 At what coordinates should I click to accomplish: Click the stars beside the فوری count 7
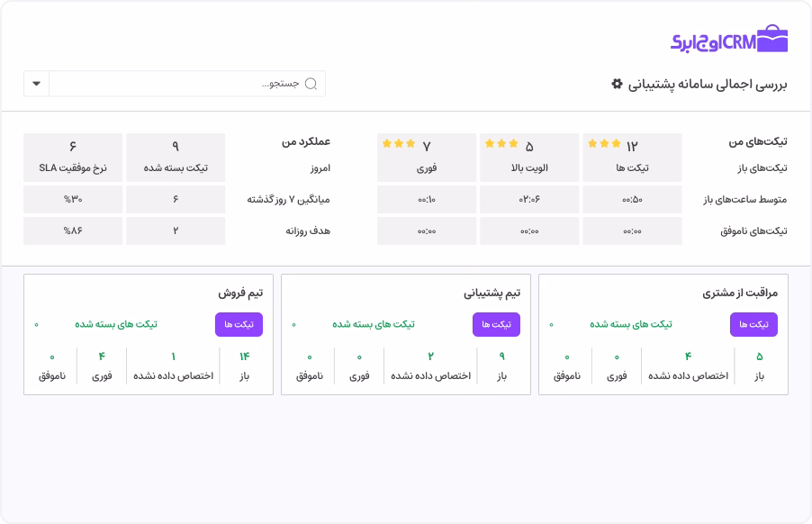coord(399,143)
